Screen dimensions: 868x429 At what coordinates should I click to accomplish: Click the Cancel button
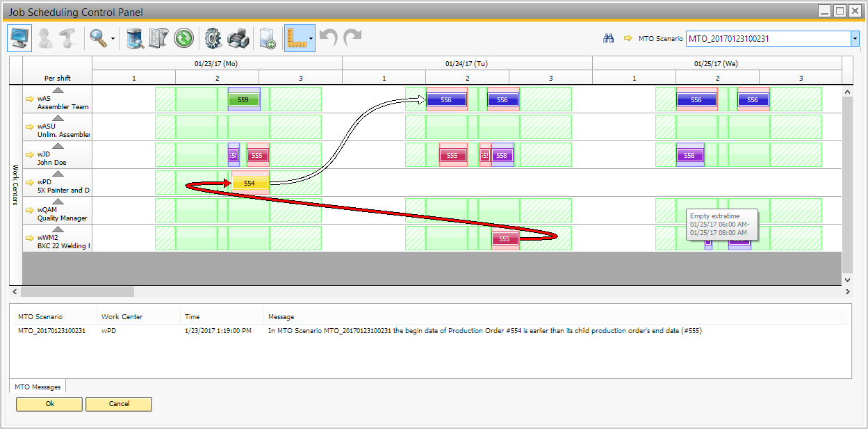coord(119,404)
